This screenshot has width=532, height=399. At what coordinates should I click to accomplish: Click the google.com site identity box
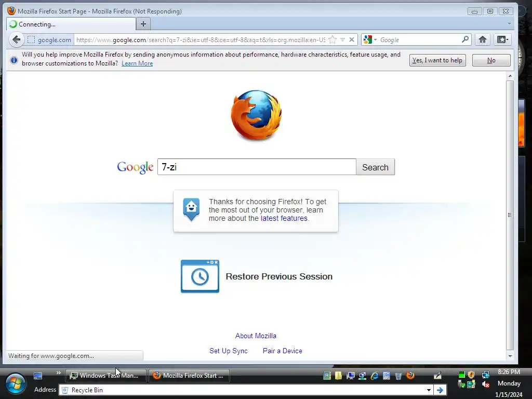[x=49, y=39]
